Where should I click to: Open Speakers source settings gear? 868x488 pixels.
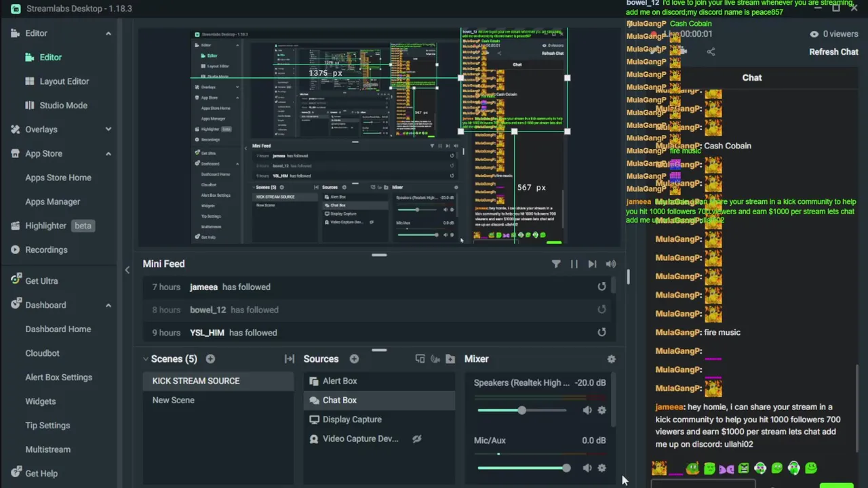tap(601, 410)
